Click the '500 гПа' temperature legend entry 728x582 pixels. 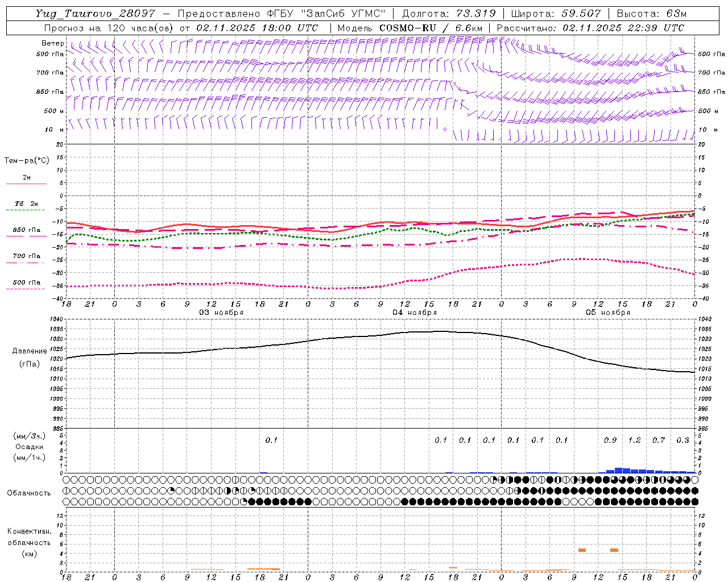tap(27, 282)
